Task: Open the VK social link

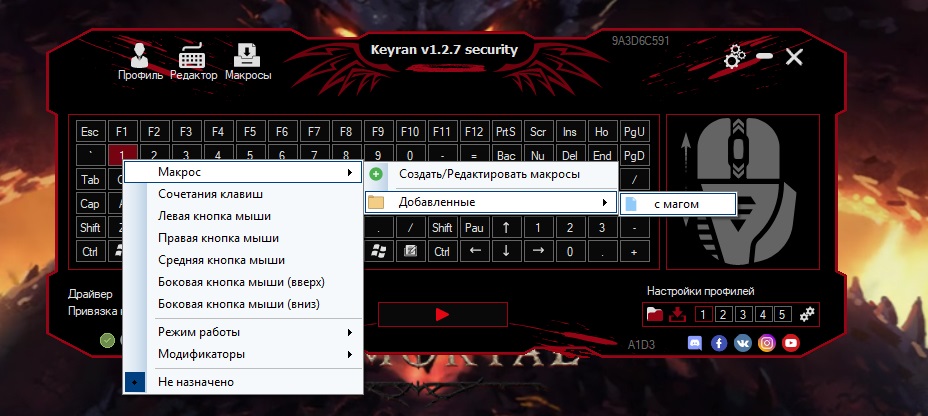Action: point(743,343)
